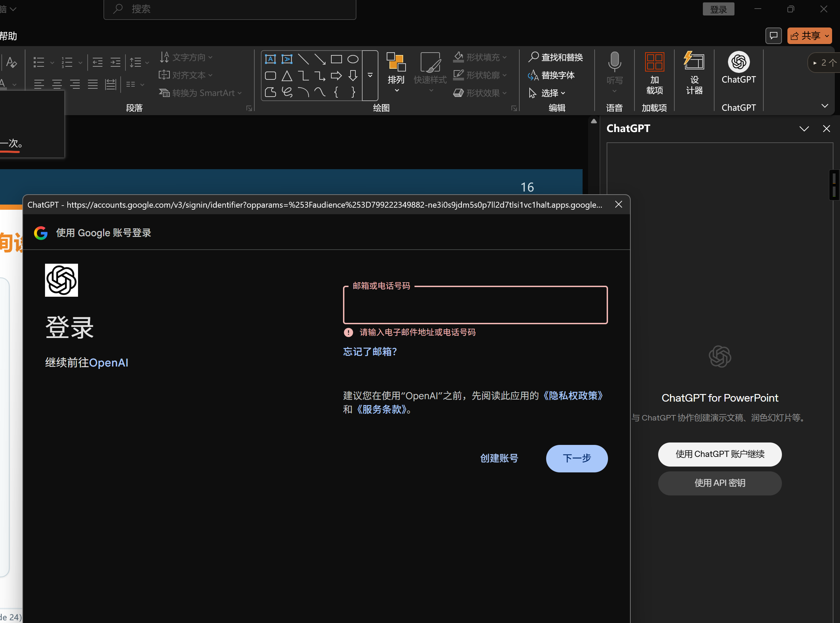Click the OpenAI link under 登录

tap(109, 363)
